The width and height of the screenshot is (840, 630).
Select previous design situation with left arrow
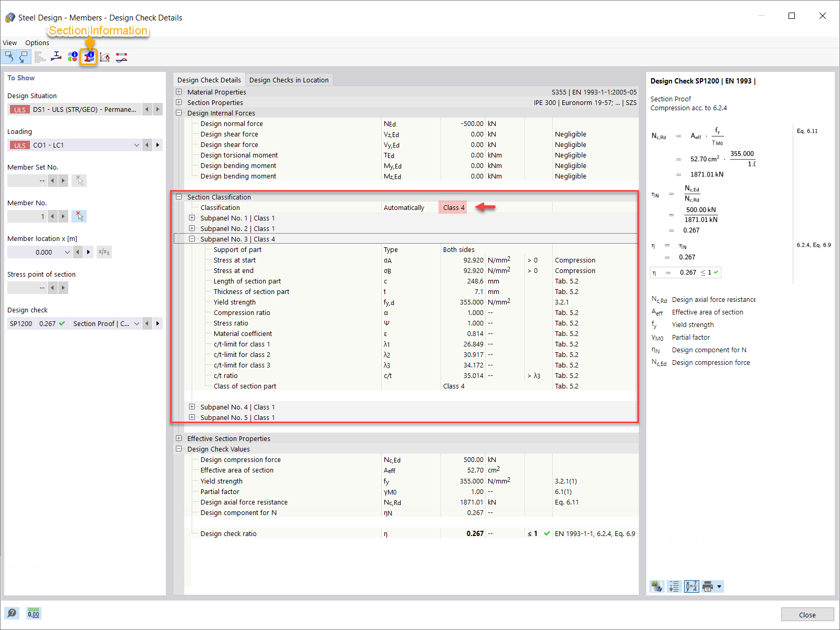147,109
